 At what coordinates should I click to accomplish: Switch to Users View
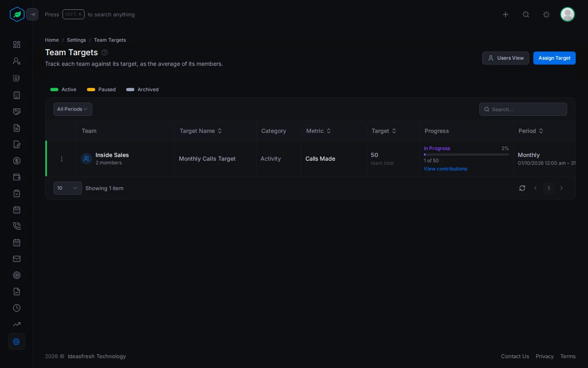506,58
